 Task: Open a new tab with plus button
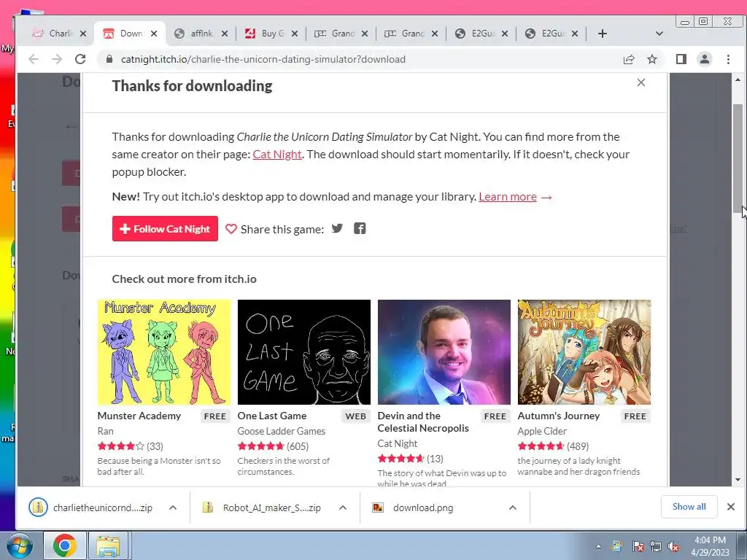602,34
